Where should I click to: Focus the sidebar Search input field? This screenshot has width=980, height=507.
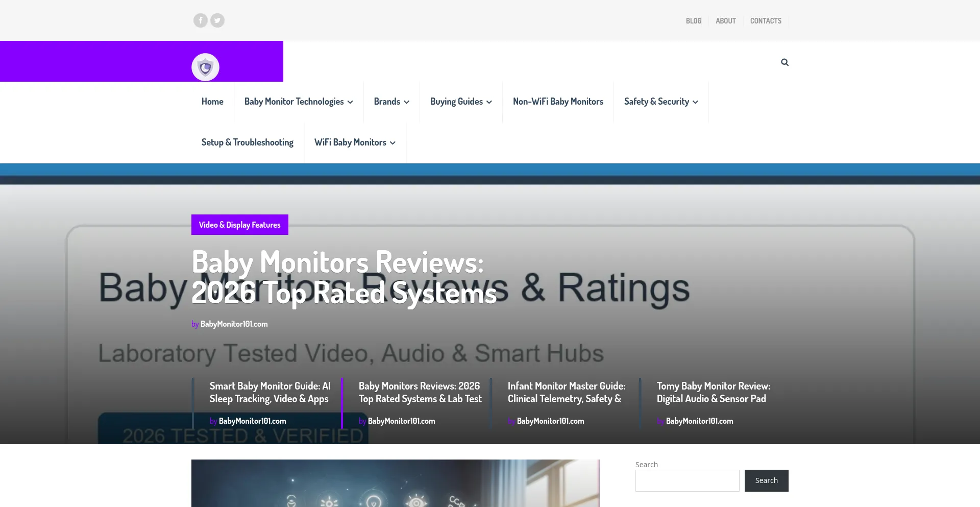[x=687, y=480]
